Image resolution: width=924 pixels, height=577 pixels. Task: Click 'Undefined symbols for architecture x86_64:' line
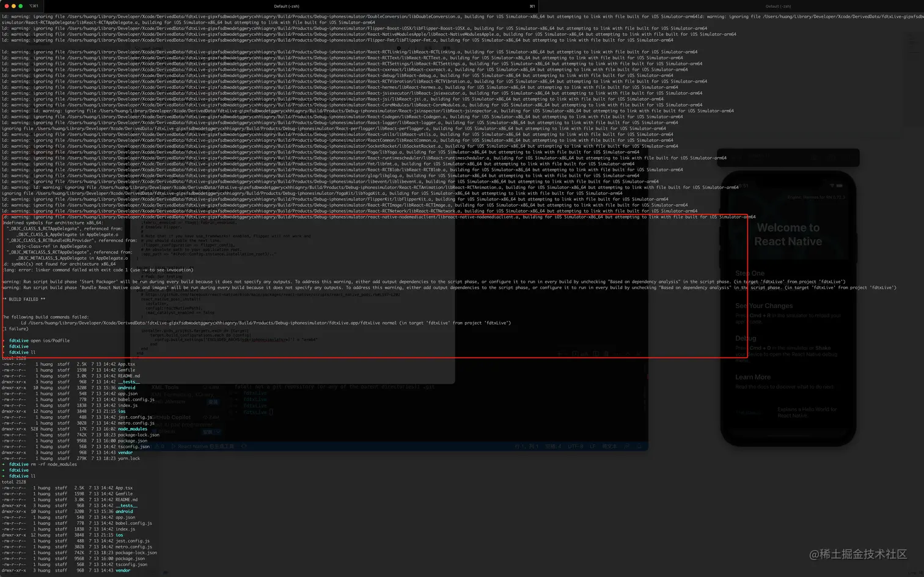pos(53,223)
